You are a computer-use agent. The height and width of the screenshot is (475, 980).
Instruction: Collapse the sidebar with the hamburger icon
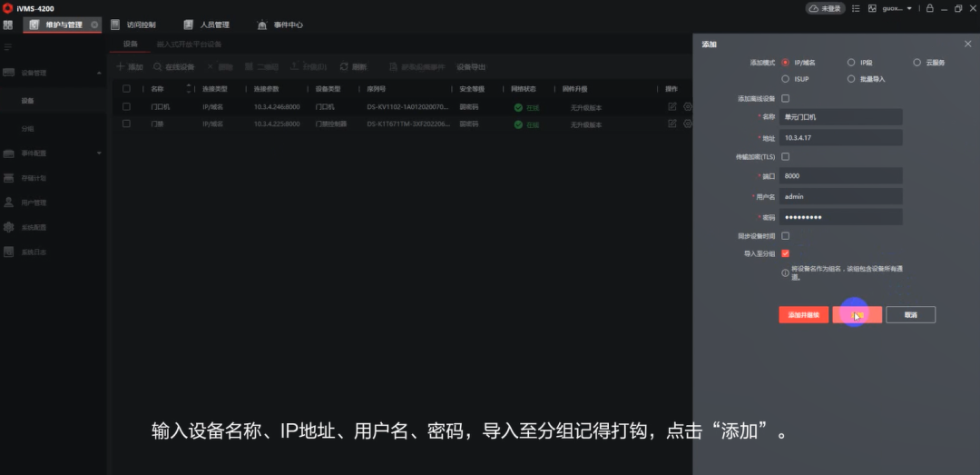8,46
